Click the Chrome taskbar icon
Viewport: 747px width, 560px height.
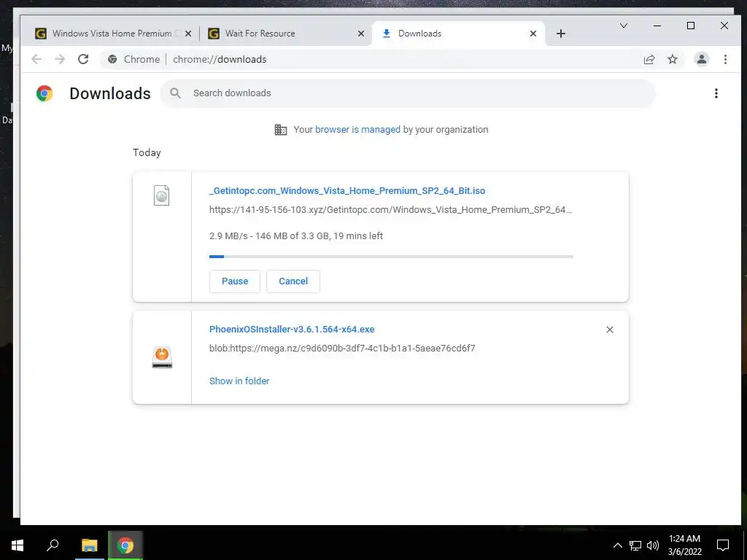125,545
